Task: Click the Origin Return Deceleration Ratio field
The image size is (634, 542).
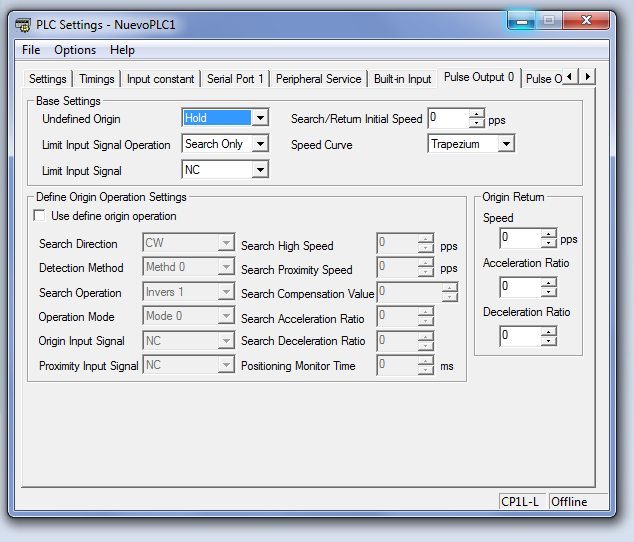Action: [x=521, y=336]
